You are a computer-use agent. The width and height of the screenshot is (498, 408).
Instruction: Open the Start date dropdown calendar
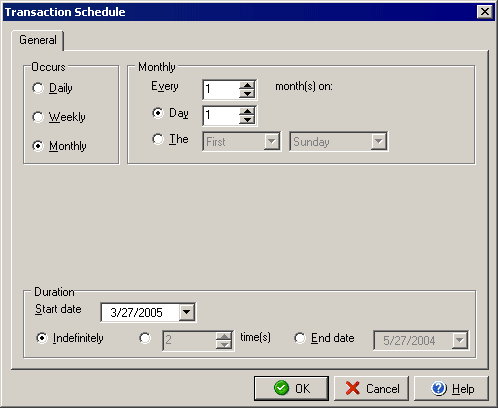tap(187, 312)
